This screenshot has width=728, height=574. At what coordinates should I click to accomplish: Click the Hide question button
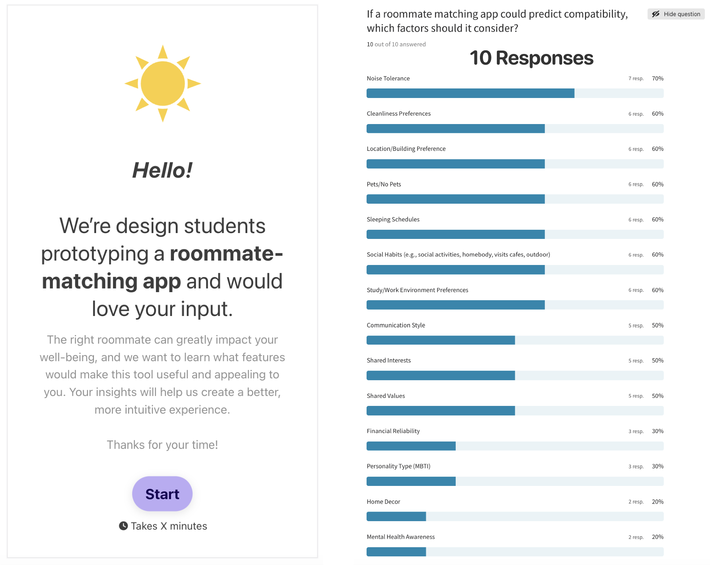676,14
